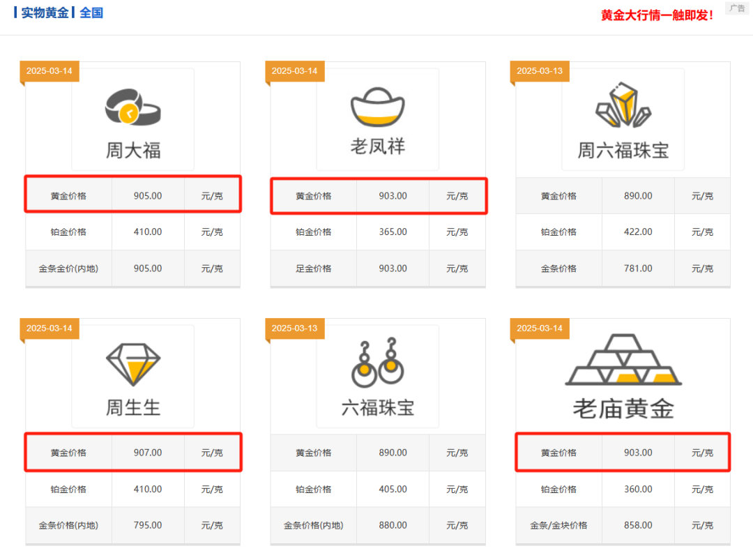Click the 周大福 ring icon
The width and height of the screenshot is (753, 560).
(133, 107)
